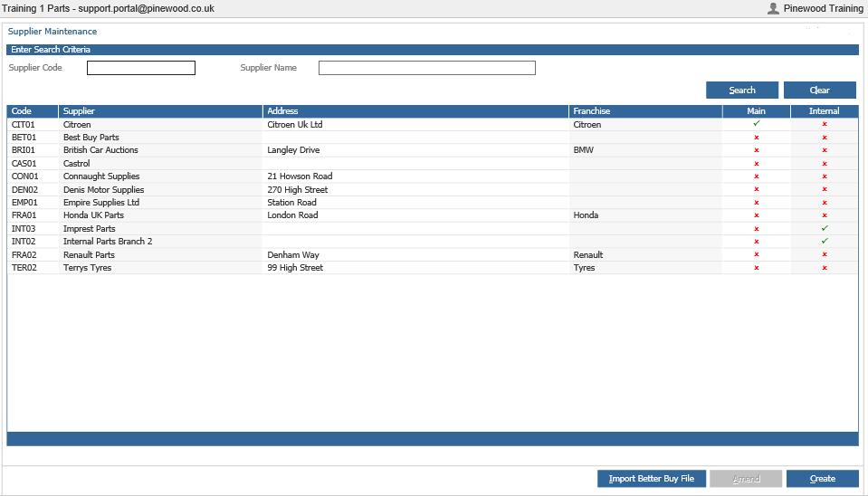Sort by the Address column header
Image resolution: width=868 pixels, height=496 pixels.
(x=415, y=111)
